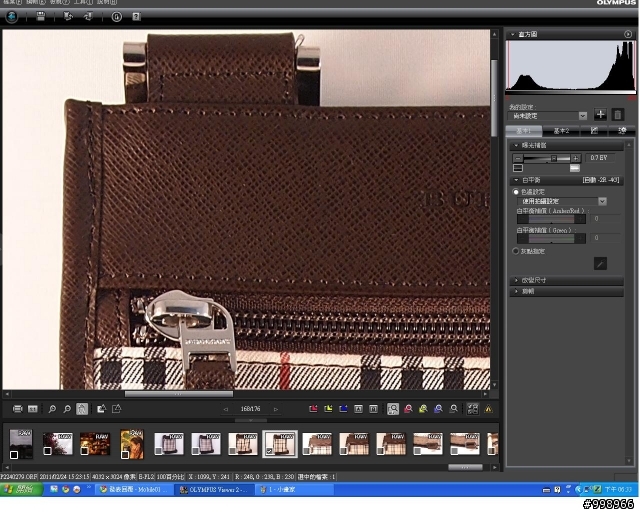The width and height of the screenshot is (640, 512).
Task: Switch to the 小畫家 taskbar window
Action: (x=295, y=489)
